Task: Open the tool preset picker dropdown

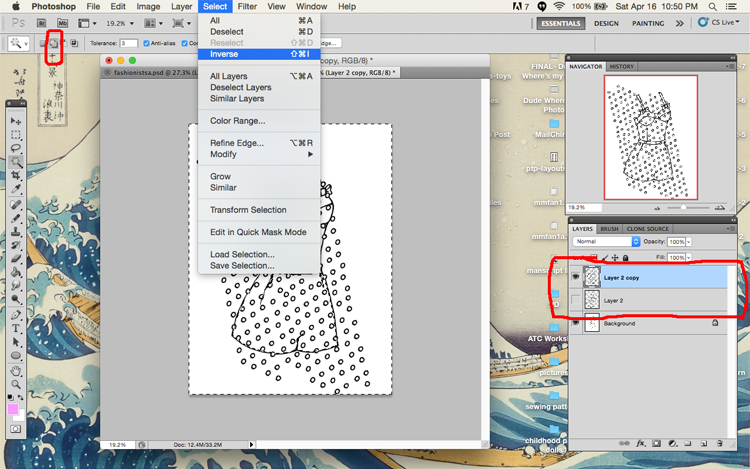Action: 19,44
